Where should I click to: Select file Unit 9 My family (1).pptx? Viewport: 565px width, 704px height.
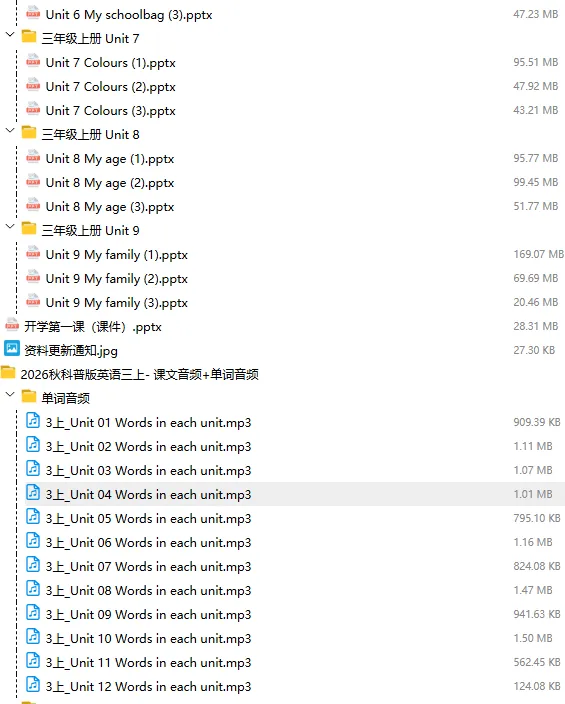117,255
